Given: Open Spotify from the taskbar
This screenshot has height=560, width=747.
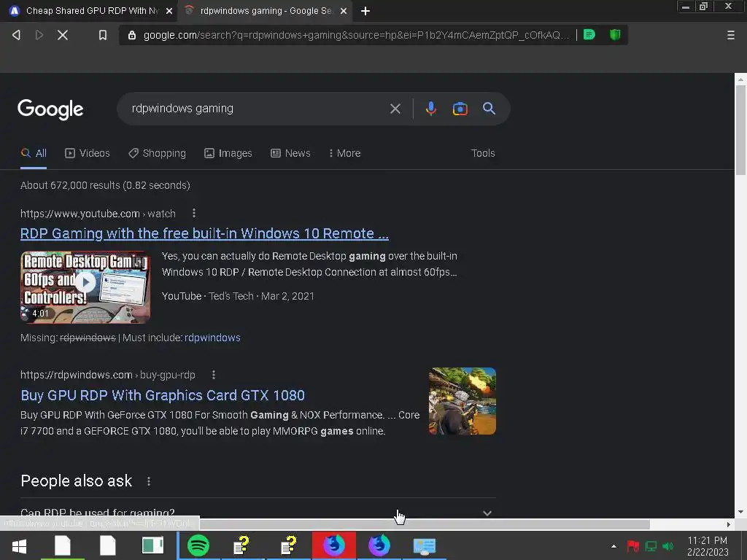Looking at the screenshot, I should pyautogui.click(x=198, y=545).
